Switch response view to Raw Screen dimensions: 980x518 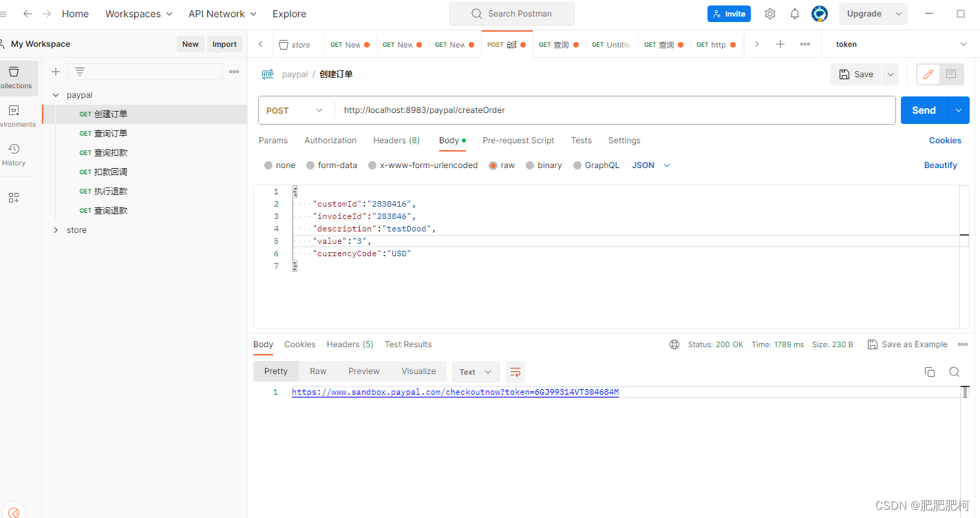tap(318, 371)
